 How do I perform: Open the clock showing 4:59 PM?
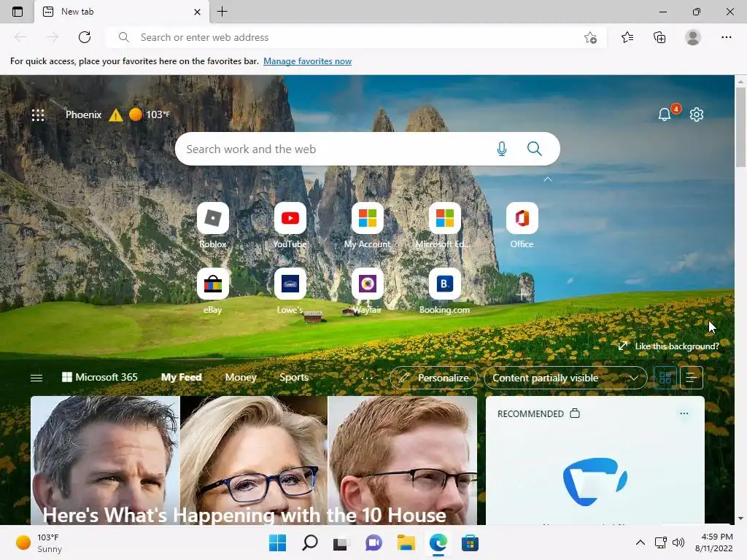pyautogui.click(x=713, y=542)
